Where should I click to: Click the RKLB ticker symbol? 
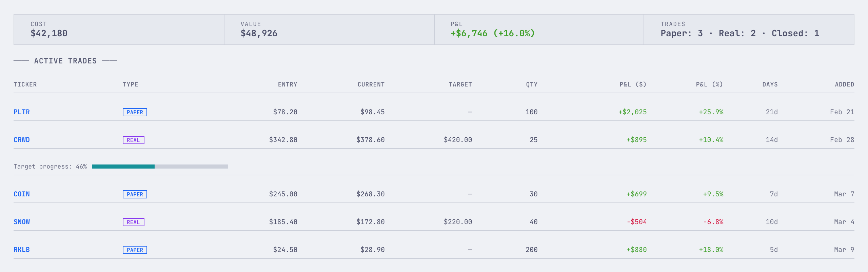(21, 250)
